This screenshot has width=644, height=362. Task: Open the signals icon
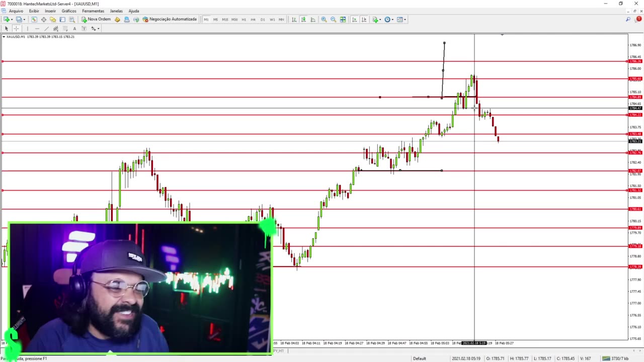coord(136,20)
